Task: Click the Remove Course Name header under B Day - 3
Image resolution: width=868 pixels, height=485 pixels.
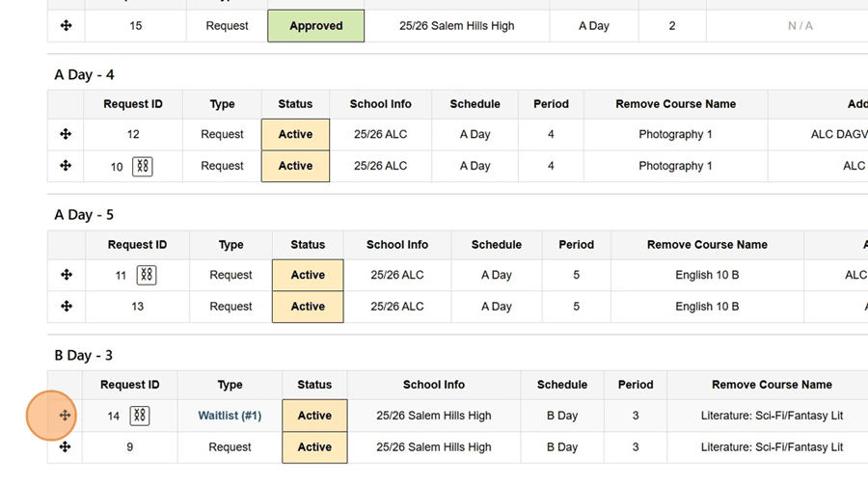Action: [772, 385]
